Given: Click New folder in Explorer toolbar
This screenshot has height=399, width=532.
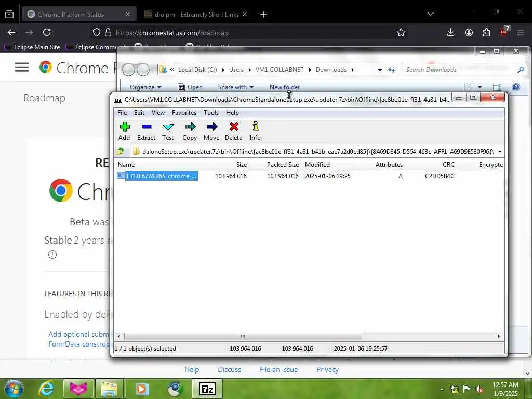Looking at the screenshot, I should (x=285, y=87).
